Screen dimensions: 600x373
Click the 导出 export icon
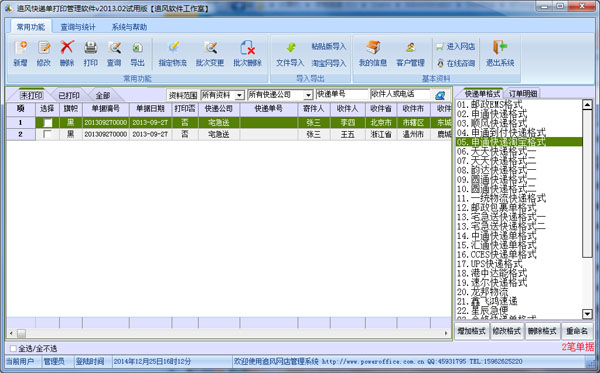click(x=137, y=48)
